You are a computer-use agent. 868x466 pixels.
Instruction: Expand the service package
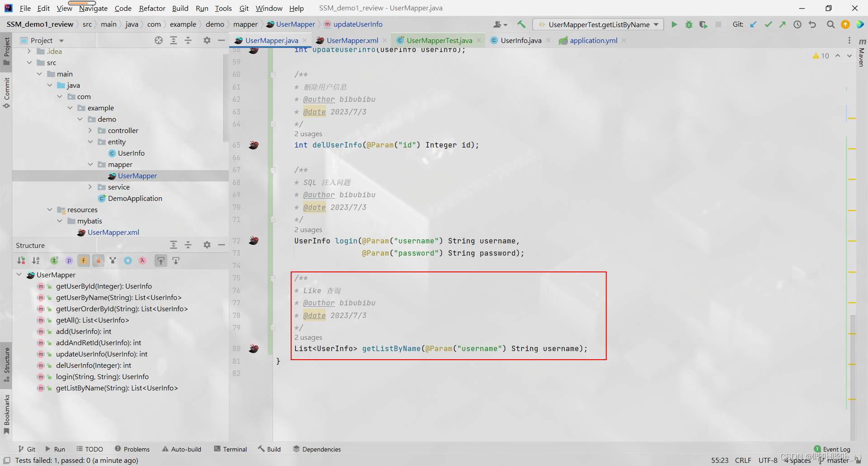[90, 187]
